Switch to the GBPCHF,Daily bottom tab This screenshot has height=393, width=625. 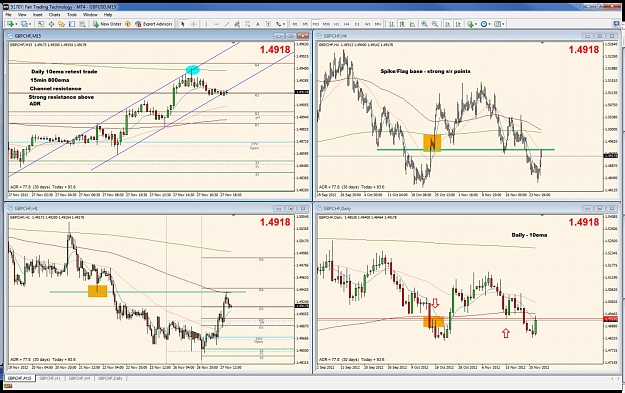point(110,378)
